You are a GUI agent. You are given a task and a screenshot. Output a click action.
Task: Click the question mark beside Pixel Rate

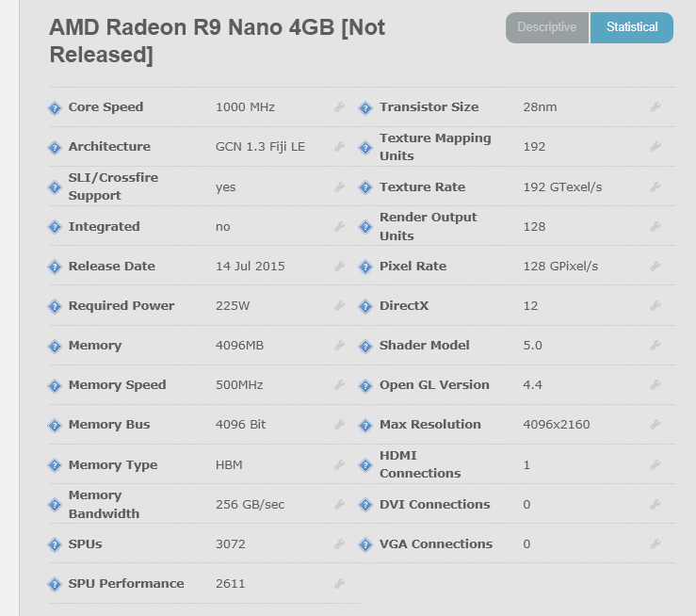coord(366,267)
